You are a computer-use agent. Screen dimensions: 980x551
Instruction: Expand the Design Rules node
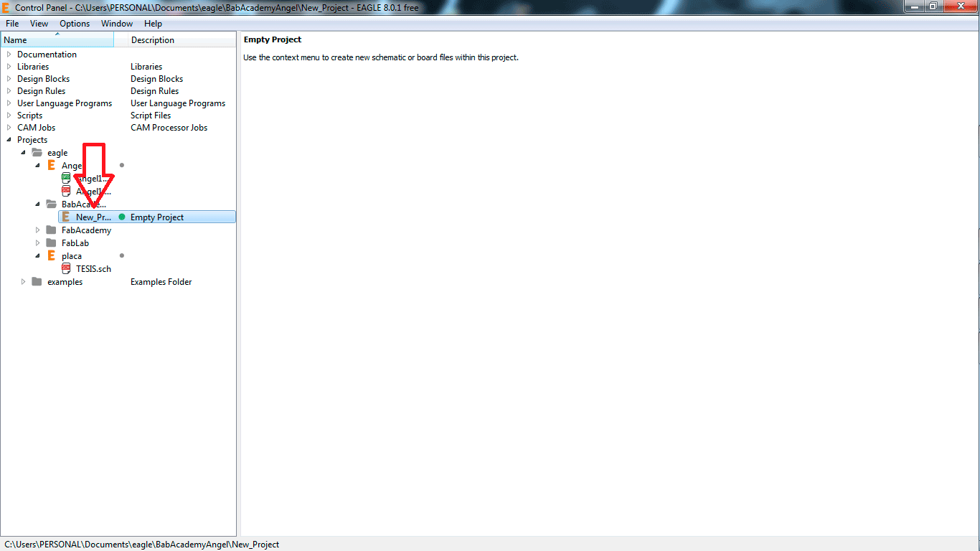(9, 91)
